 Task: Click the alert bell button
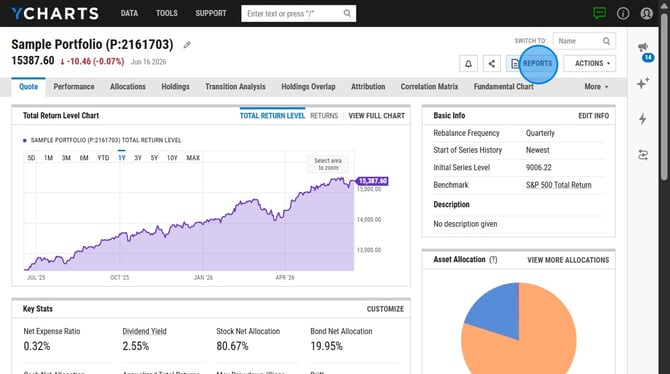[468, 64]
